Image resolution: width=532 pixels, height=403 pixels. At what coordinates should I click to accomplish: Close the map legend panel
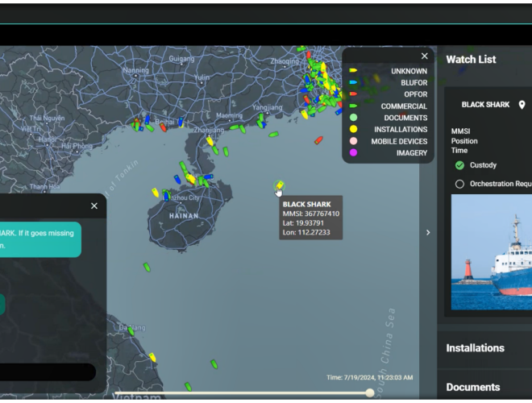point(425,56)
